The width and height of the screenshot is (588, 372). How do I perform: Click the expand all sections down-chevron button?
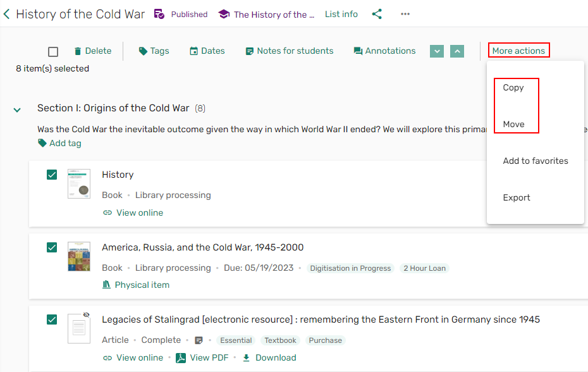(437, 51)
